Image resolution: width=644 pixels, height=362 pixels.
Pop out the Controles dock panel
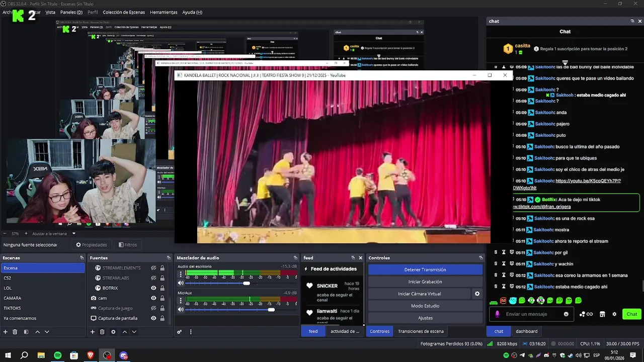[x=480, y=258]
